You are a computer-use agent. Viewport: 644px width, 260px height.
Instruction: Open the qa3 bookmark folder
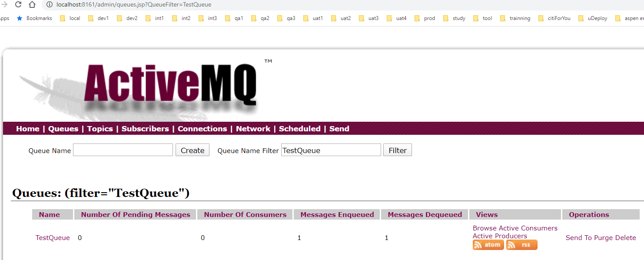click(286, 18)
